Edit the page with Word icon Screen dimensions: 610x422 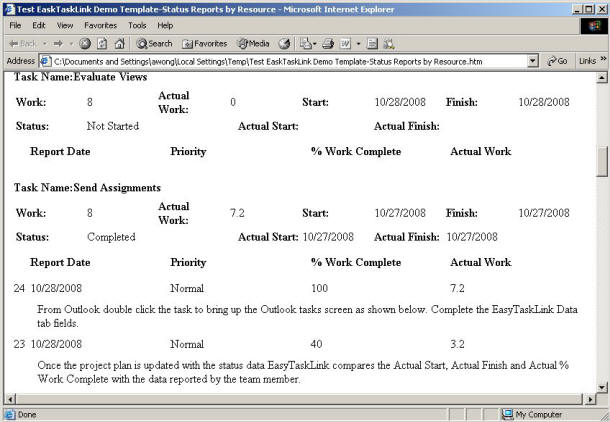pyautogui.click(x=345, y=44)
